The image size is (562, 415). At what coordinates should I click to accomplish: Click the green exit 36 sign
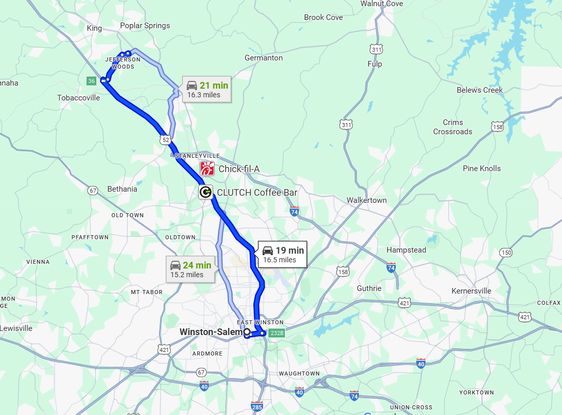tap(91, 81)
